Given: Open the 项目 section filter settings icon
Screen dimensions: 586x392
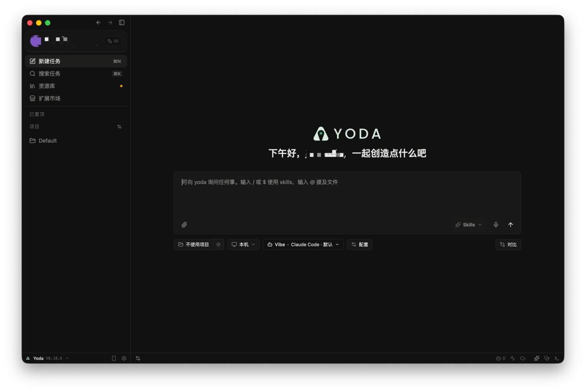Looking at the screenshot, I should tap(119, 127).
